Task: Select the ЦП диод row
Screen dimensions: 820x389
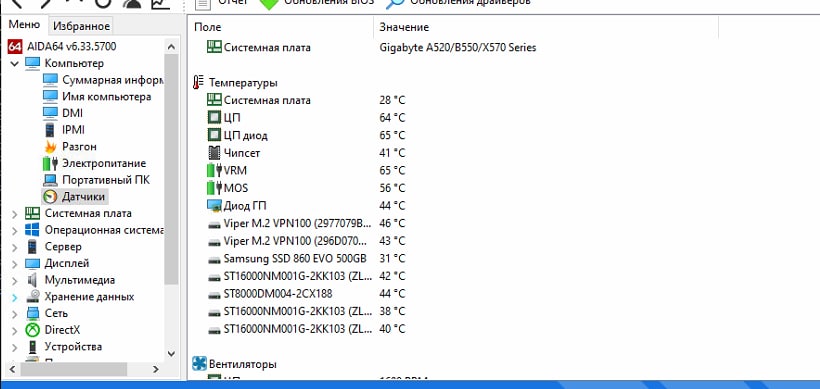Action: pos(306,135)
